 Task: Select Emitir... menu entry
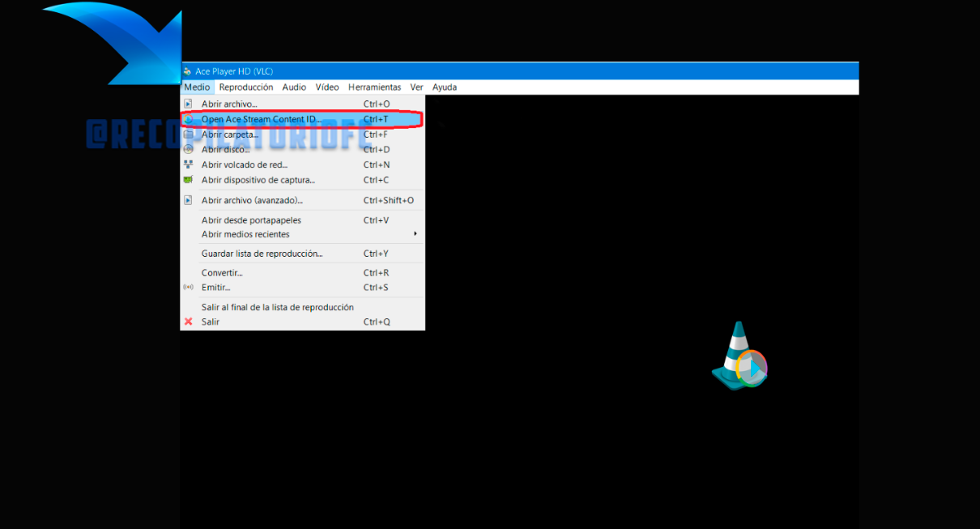point(302,288)
